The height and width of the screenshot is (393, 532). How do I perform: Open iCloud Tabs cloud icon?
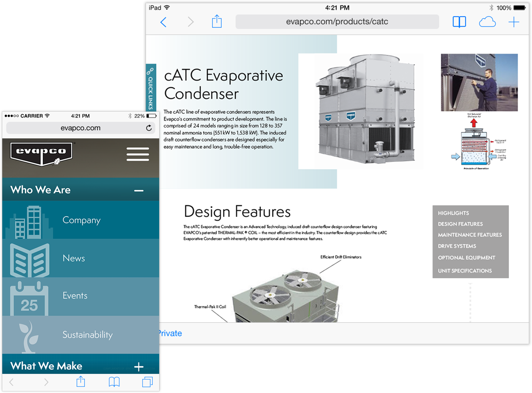[x=487, y=22]
